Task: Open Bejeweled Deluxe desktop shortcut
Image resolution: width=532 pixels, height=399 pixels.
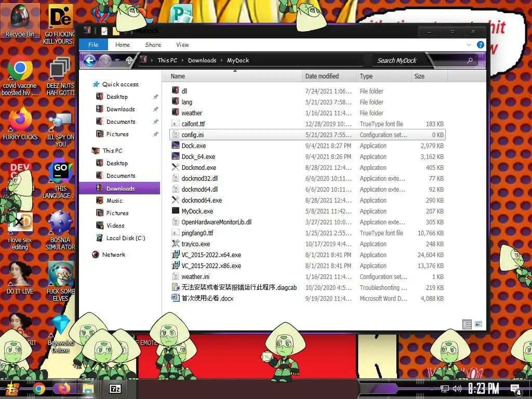Action: [60, 334]
